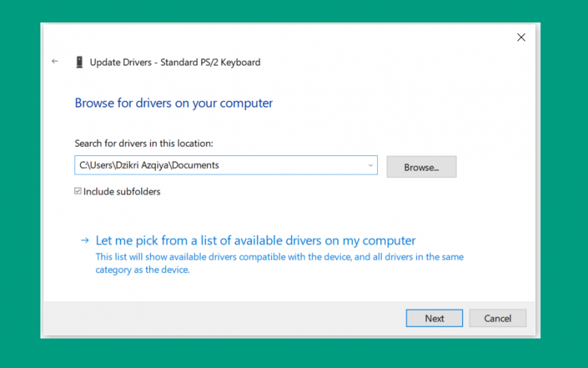Close the Update Drivers dialog with X
The height and width of the screenshot is (368, 588).
(x=521, y=38)
